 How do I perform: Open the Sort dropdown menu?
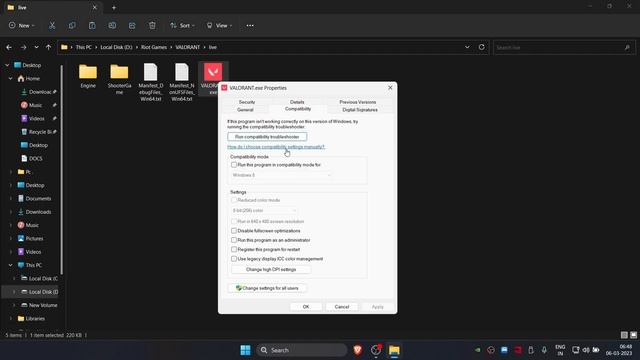tap(182, 25)
